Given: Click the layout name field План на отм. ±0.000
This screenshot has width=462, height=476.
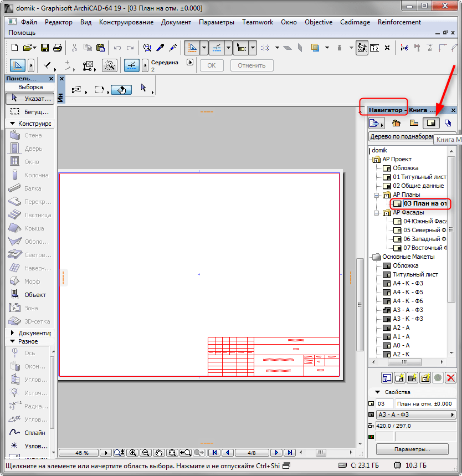Looking at the screenshot, I should [424, 404].
